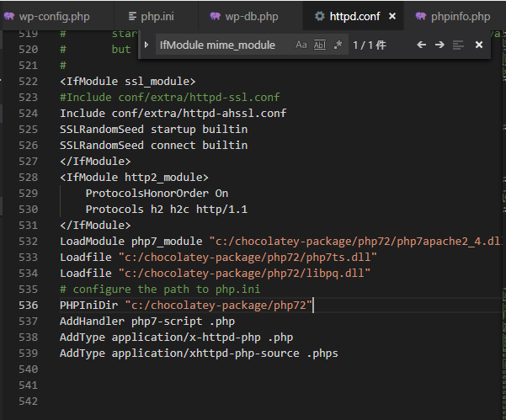The height and width of the screenshot is (420, 506).
Task: Click Loadfile libpq.dll line
Action: tap(216, 274)
